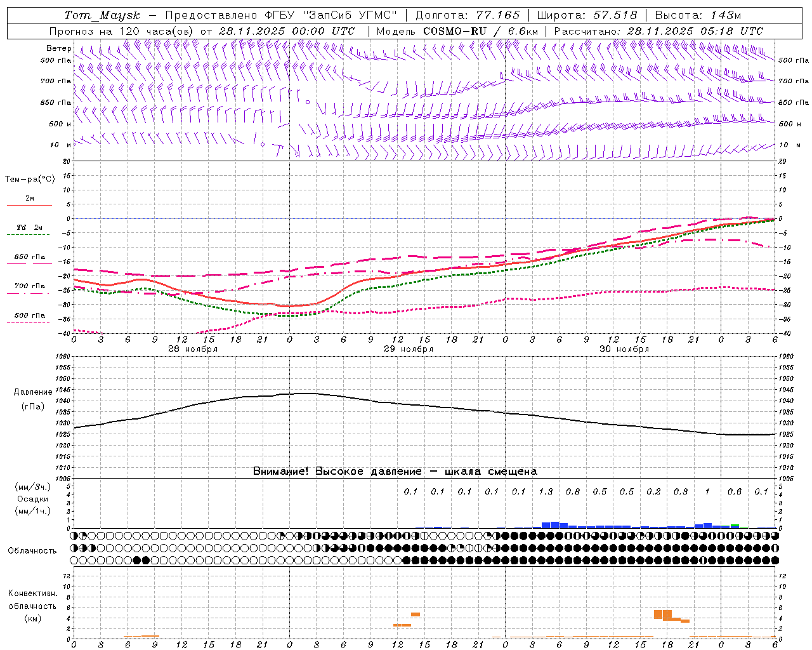The height and width of the screenshot is (650, 812).
Task: Click the 2м temperature legend entry
Action: click(30, 198)
